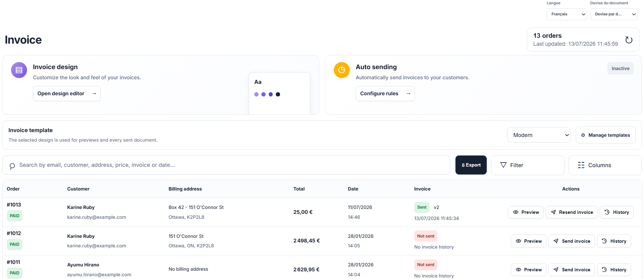View History for order #1013
This screenshot has width=644, height=279.
[616, 212]
